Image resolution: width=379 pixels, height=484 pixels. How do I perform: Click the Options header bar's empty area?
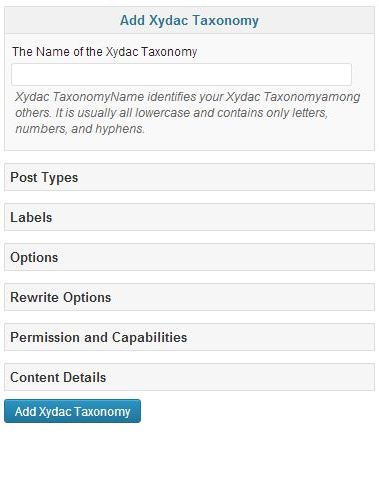(x=217, y=257)
